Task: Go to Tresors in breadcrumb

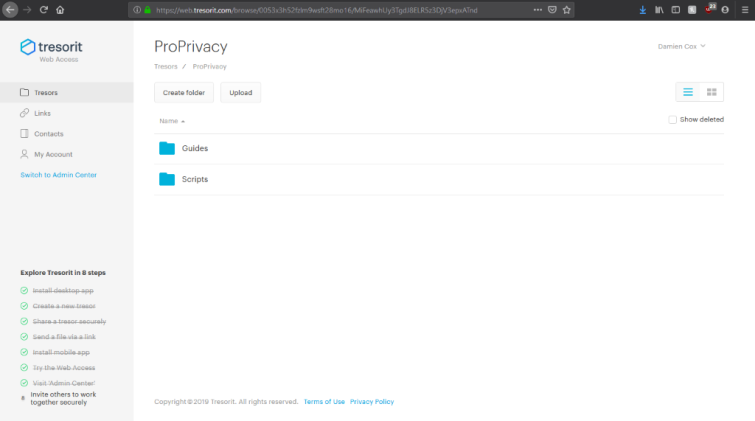Action: (166, 66)
